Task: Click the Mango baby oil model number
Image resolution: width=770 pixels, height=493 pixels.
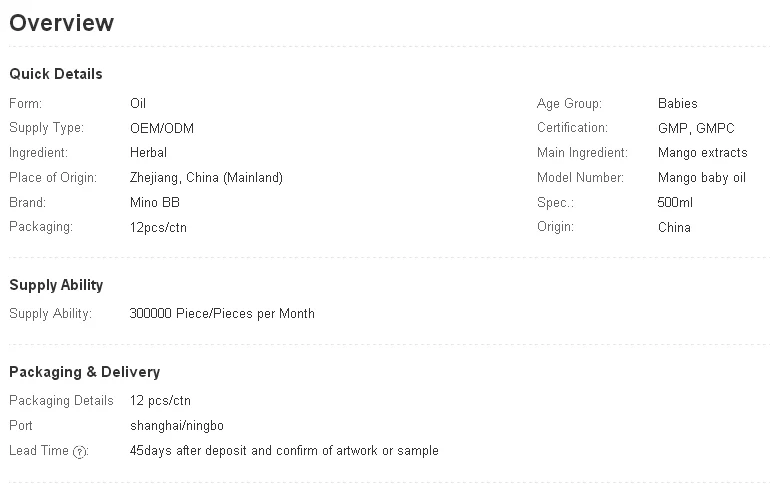Action: 702,178
